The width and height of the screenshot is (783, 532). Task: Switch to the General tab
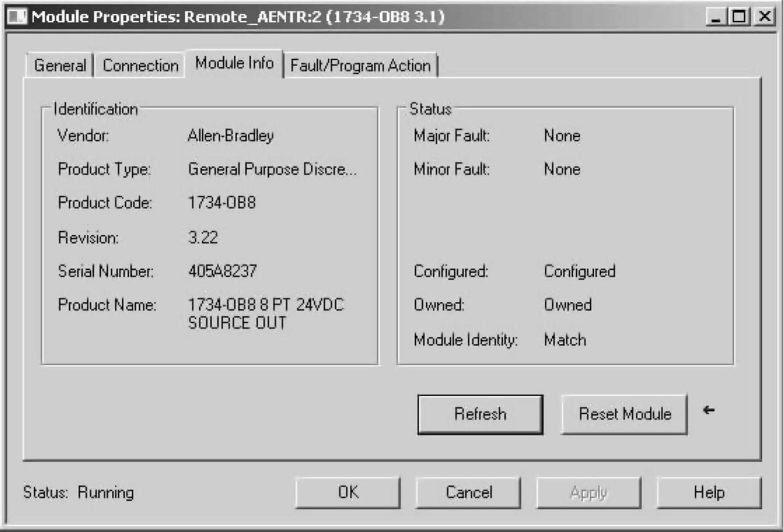pos(60,66)
